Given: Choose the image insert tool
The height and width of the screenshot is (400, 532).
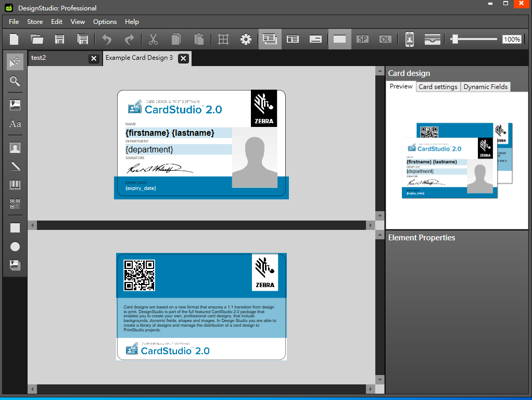Looking at the screenshot, I should tap(15, 105).
